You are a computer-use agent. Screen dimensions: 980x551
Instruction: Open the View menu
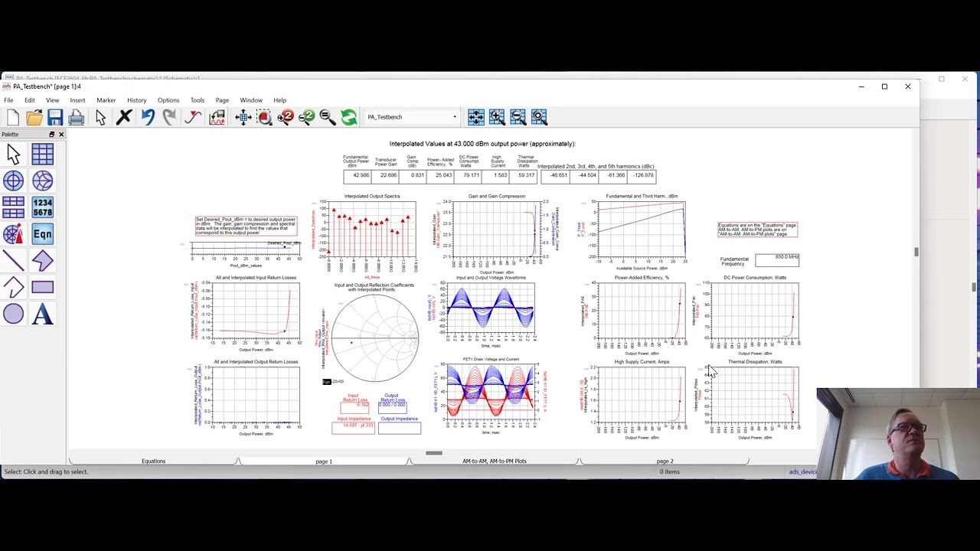[x=52, y=100]
